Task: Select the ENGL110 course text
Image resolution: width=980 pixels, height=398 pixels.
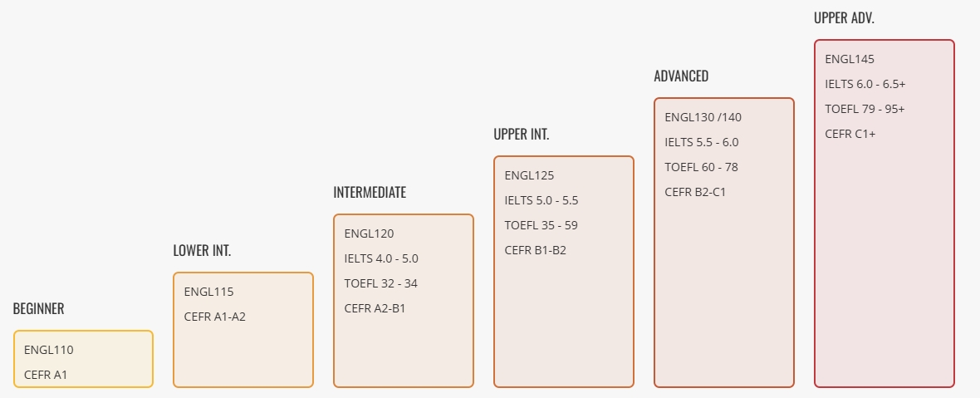Action: point(49,350)
